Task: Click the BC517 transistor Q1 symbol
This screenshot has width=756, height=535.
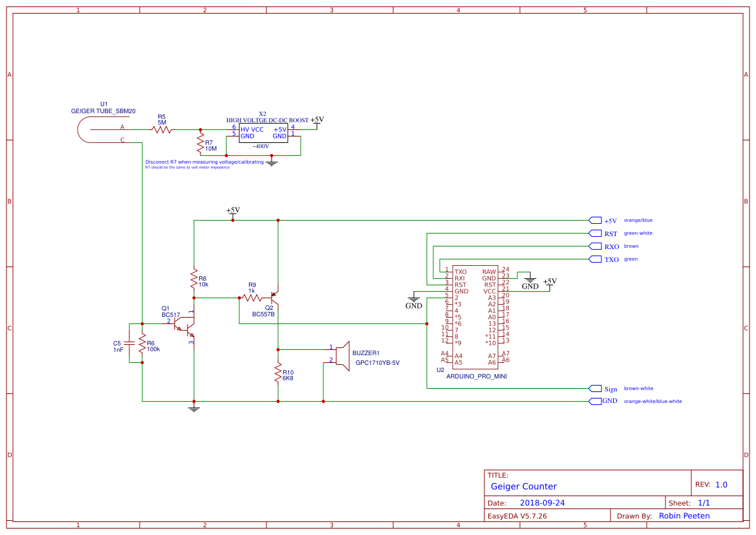Action: pyautogui.click(x=184, y=327)
